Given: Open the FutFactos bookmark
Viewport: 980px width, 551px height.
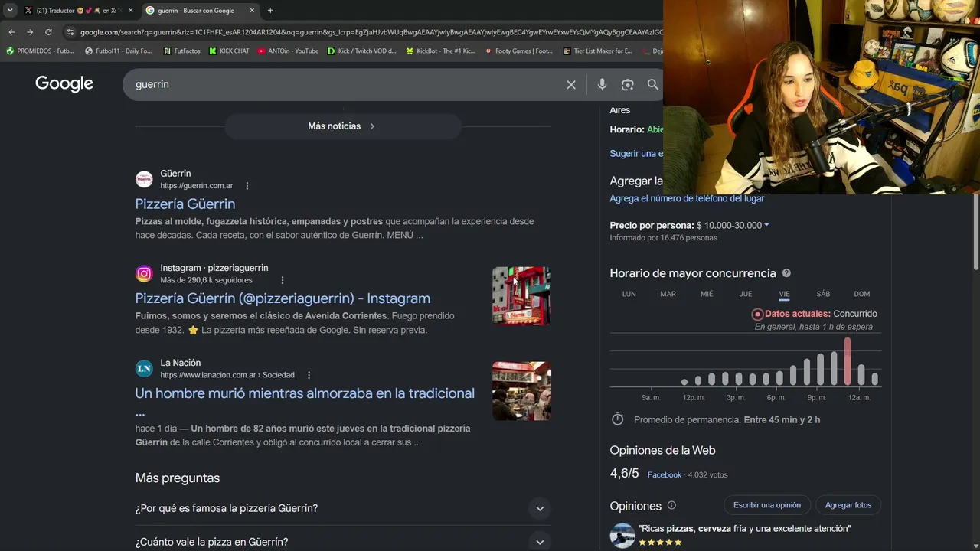Looking at the screenshot, I should pyautogui.click(x=181, y=51).
